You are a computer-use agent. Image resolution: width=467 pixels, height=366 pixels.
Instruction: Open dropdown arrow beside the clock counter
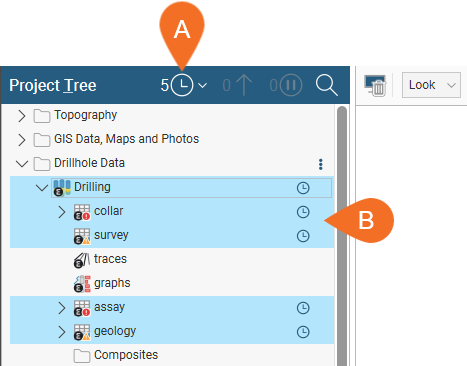coord(202,86)
